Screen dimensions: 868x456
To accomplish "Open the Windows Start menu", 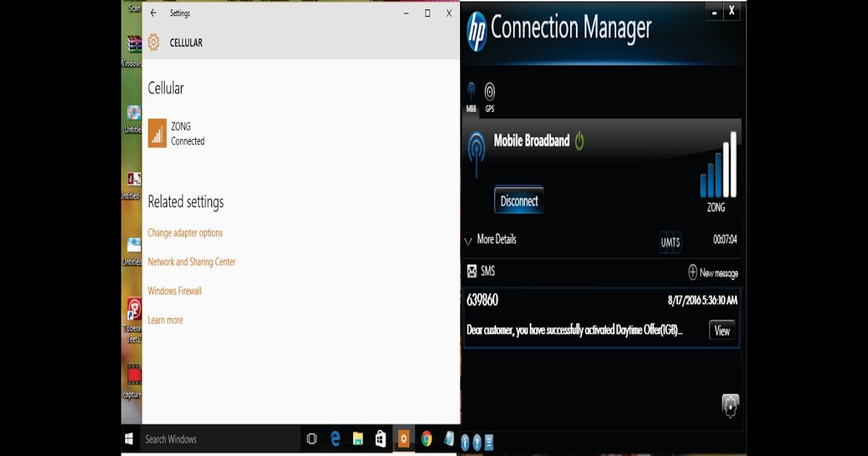I will pyautogui.click(x=129, y=439).
